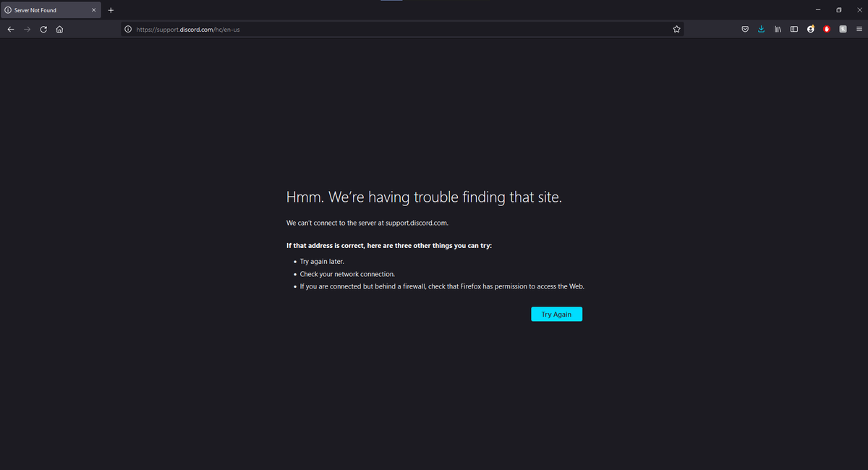Click the 'Try again later.' bullet
This screenshot has width=868, height=470.
tap(322, 261)
